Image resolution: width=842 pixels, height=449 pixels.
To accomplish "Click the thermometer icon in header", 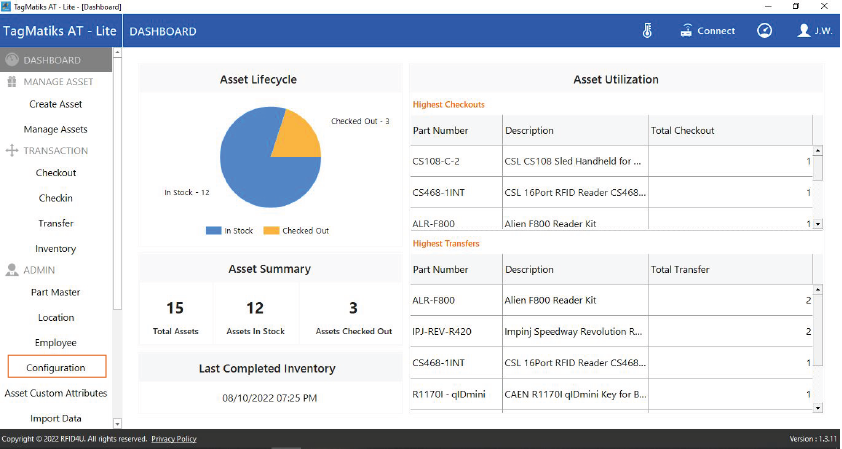I will point(647,31).
